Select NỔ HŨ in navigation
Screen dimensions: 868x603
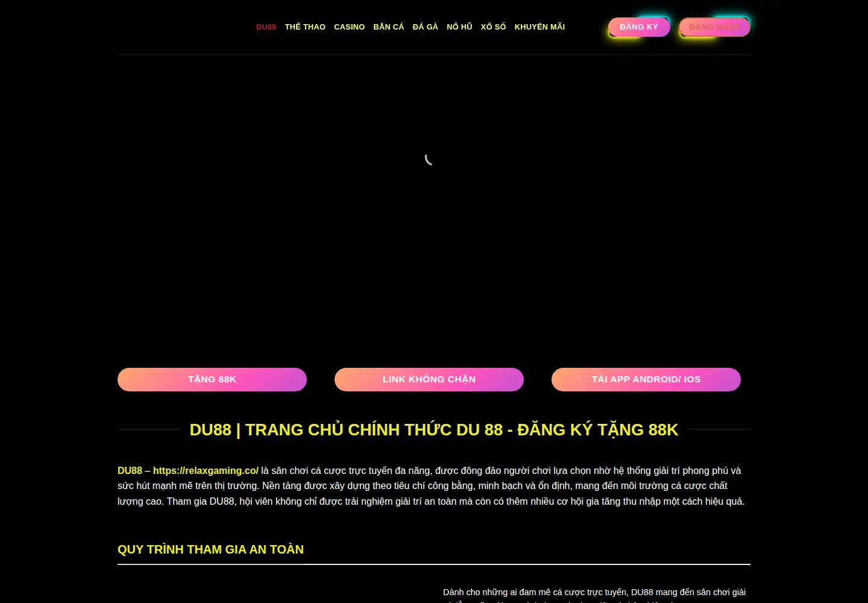pyautogui.click(x=459, y=27)
